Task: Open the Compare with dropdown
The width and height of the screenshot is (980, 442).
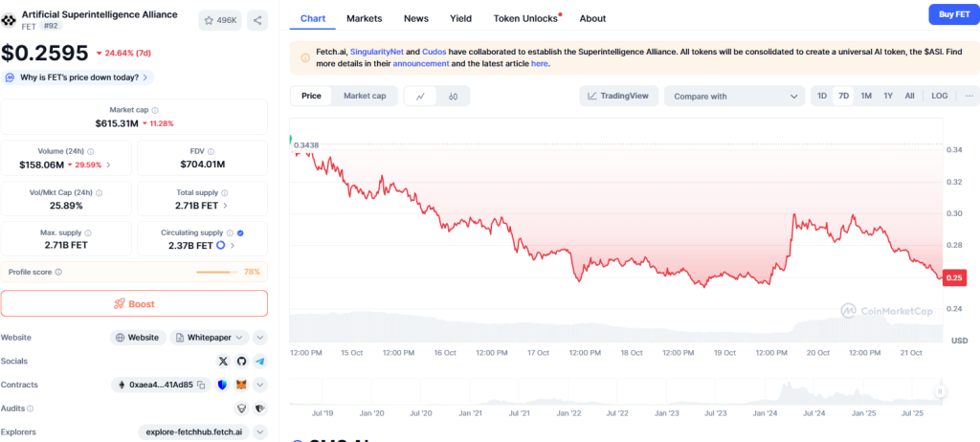Action: [734, 96]
